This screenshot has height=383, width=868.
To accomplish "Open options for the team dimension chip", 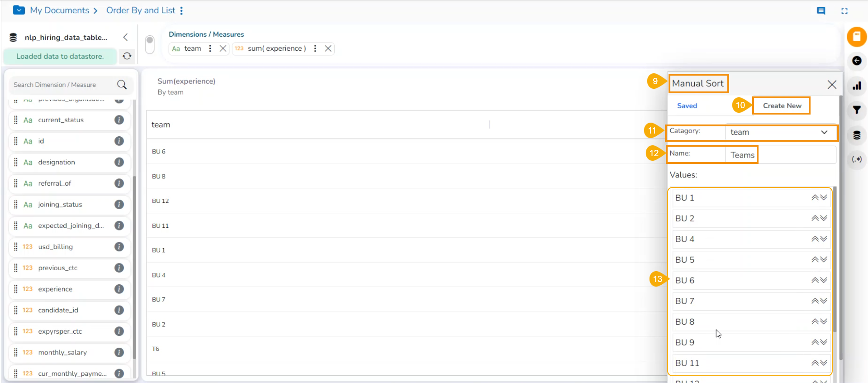I will [210, 48].
